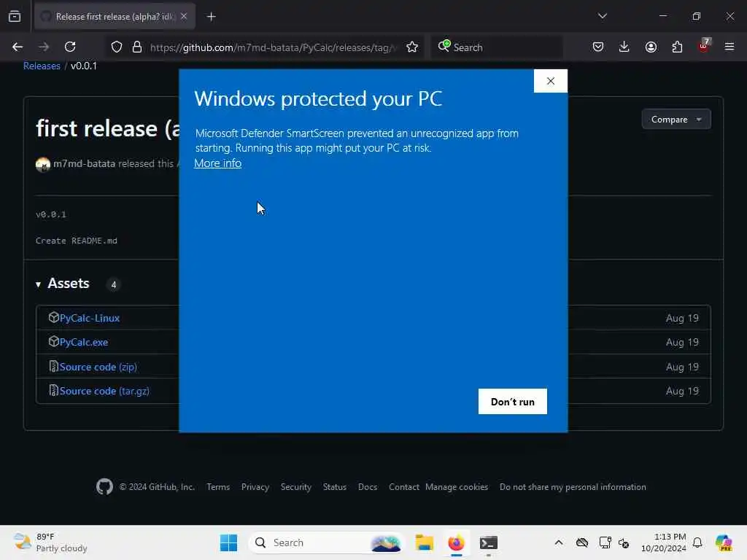Open the Copilot preview taskbar icon

click(724, 542)
